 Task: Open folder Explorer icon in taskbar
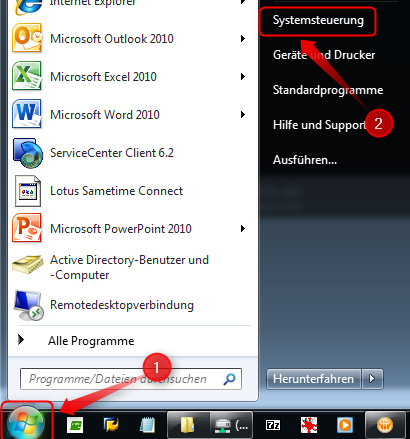tap(188, 425)
